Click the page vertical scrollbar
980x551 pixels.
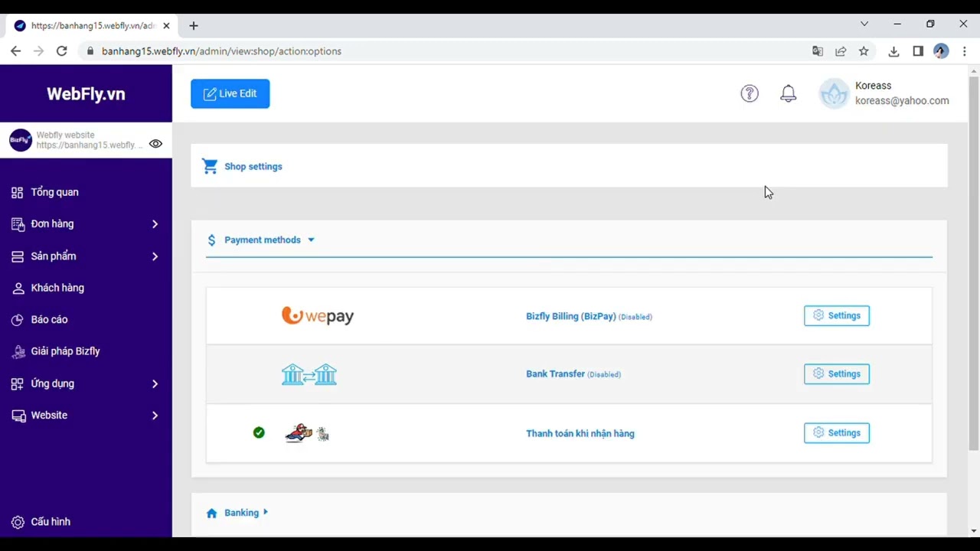tap(973, 260)
